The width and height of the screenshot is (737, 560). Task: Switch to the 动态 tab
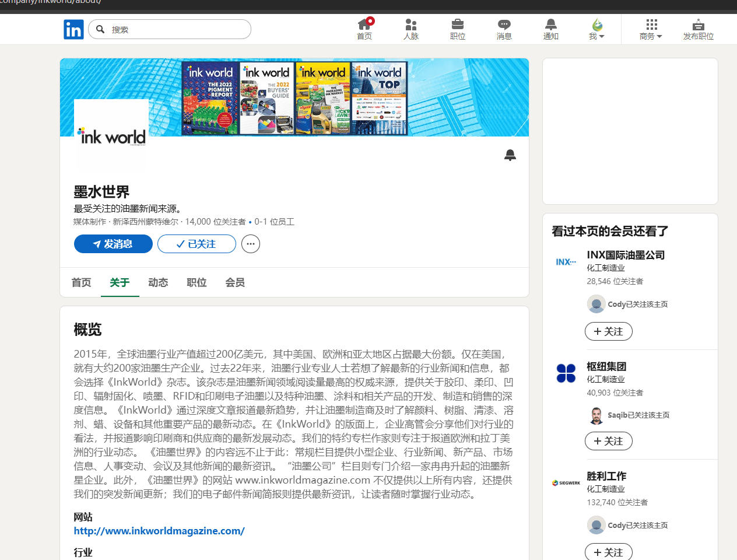[158, 282]
